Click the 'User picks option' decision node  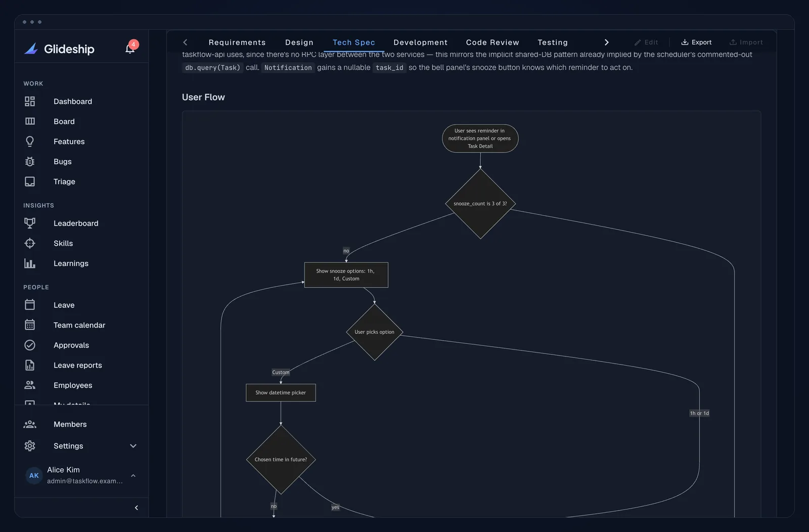coord(374,332)
